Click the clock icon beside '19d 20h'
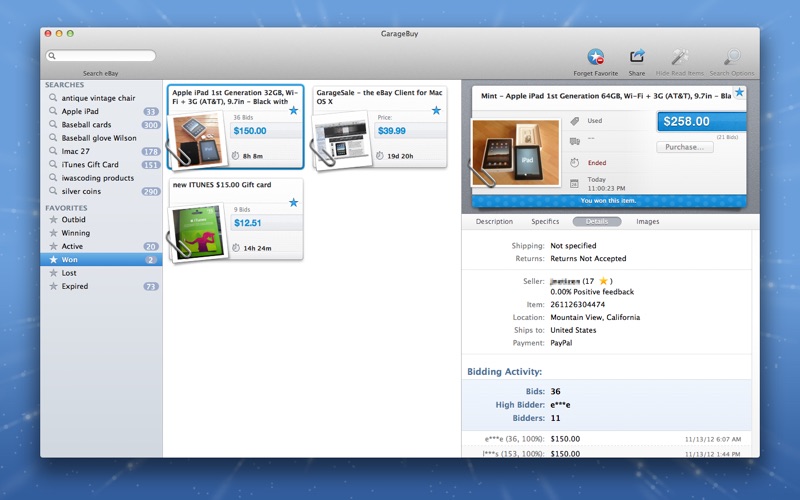The image size is (800, 500). click(x=380, y=156)
